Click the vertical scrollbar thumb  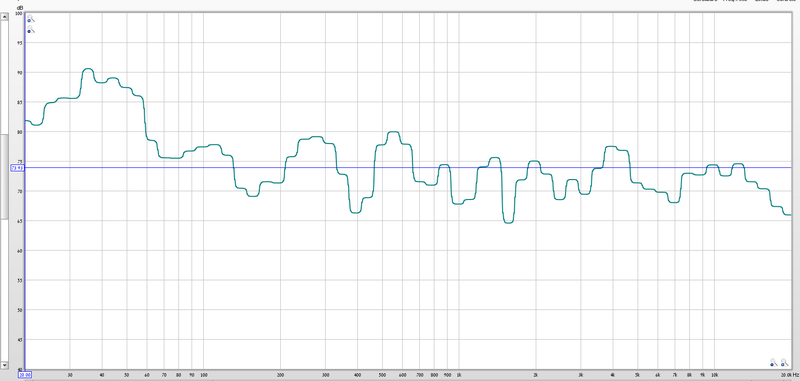(4, 176)
